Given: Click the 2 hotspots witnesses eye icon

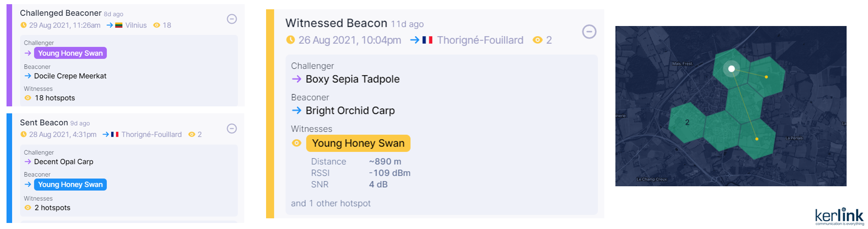Looking at the screenshot, I should point(28,208).
